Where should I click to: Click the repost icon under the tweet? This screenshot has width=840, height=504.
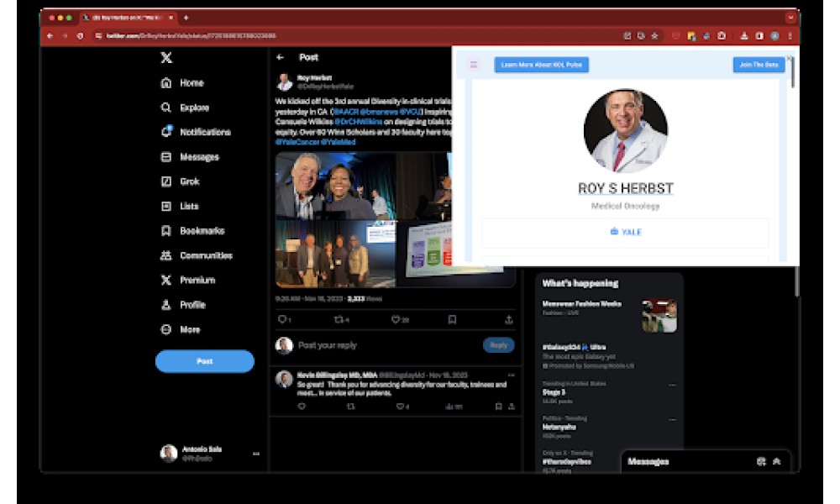pos(338,319)
